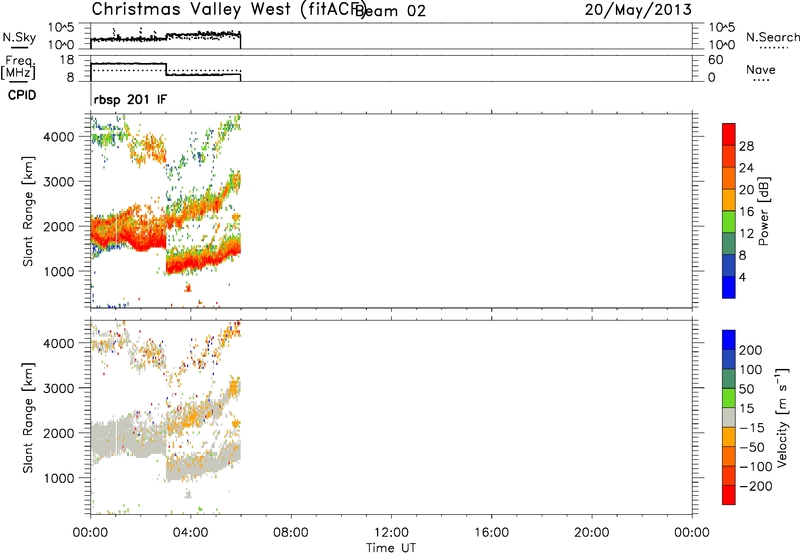Image resolution: width=800 pixels, height=554 pixels.
Task: Click the "12:00" time axis label
Action: [x=391, y=533]
